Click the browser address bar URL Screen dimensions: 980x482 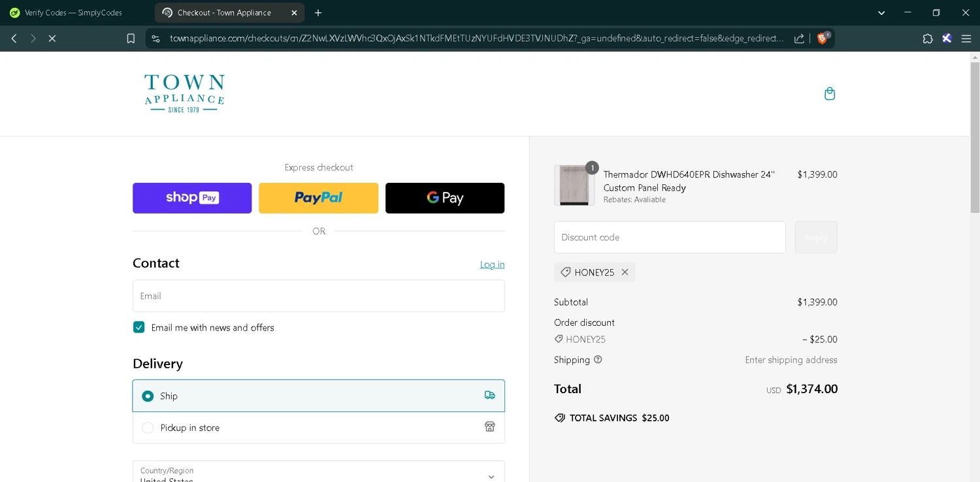[x=477, y=39]
